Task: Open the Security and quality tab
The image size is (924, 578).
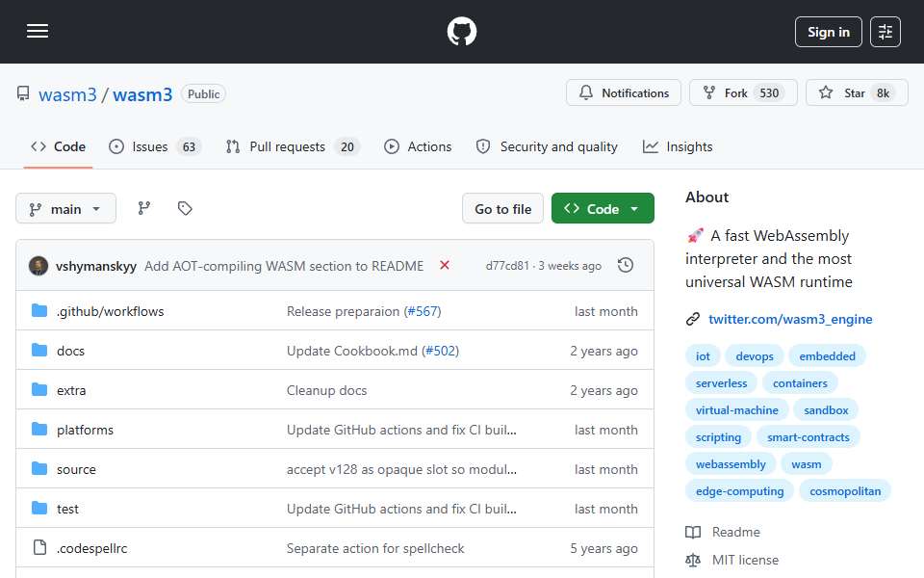Action: point(547,146)
